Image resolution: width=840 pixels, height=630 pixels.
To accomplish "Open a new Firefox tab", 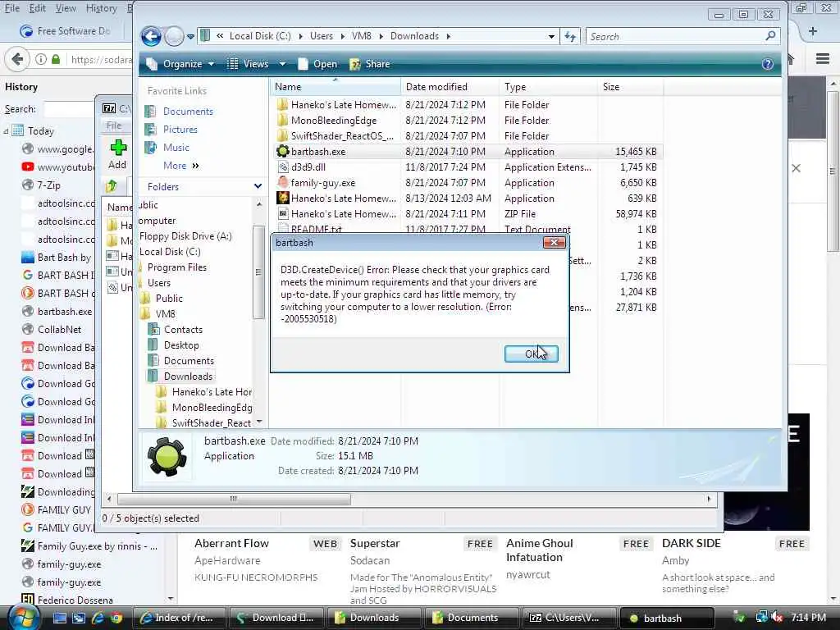I will pyautogui.click(x=813, y=31).
